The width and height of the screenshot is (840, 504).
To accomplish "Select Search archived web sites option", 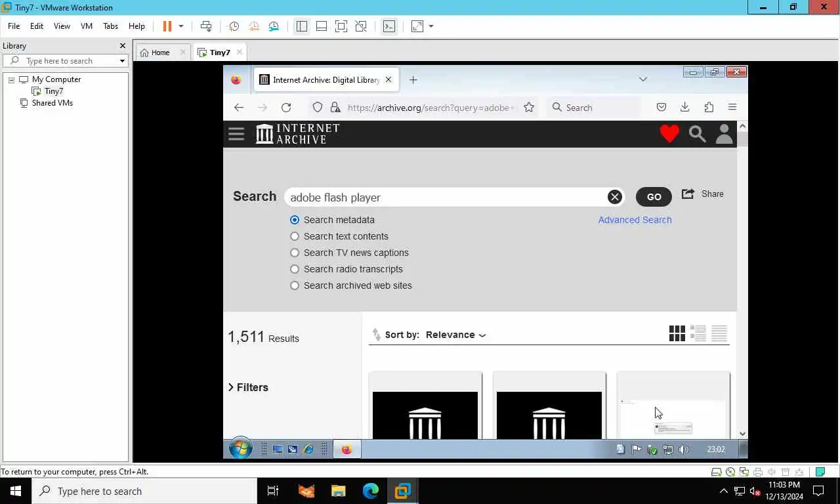I will 295,285.
